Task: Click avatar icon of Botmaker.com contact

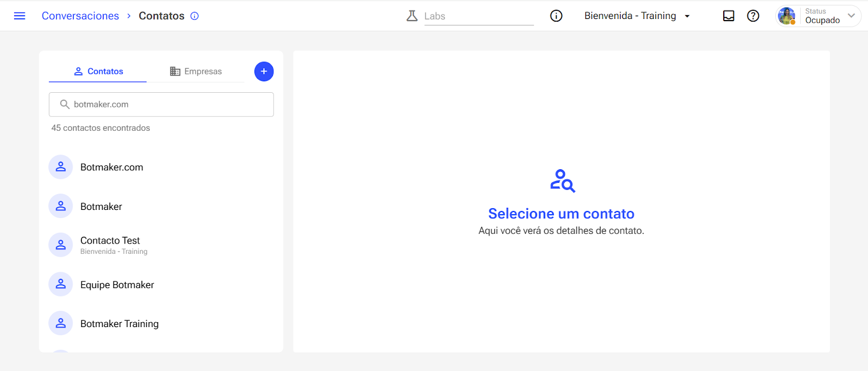Action: point(61,167)
